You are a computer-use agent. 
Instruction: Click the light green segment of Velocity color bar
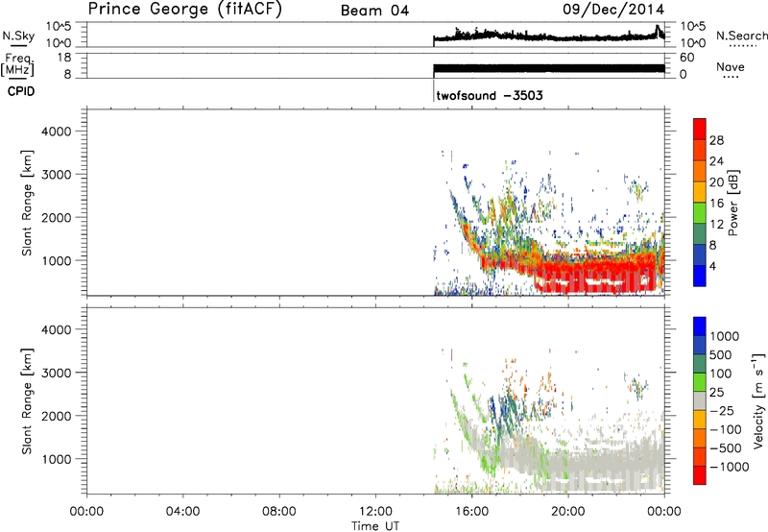point(700,382)
